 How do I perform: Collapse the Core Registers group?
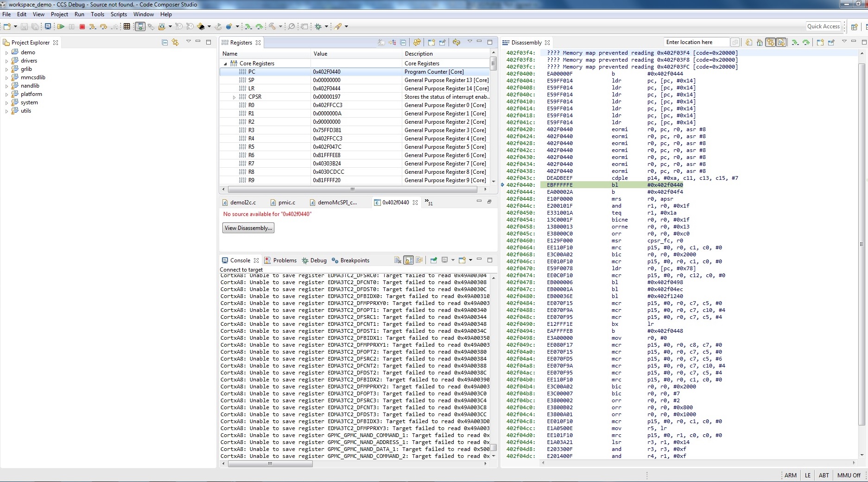(x=226, y=63)
